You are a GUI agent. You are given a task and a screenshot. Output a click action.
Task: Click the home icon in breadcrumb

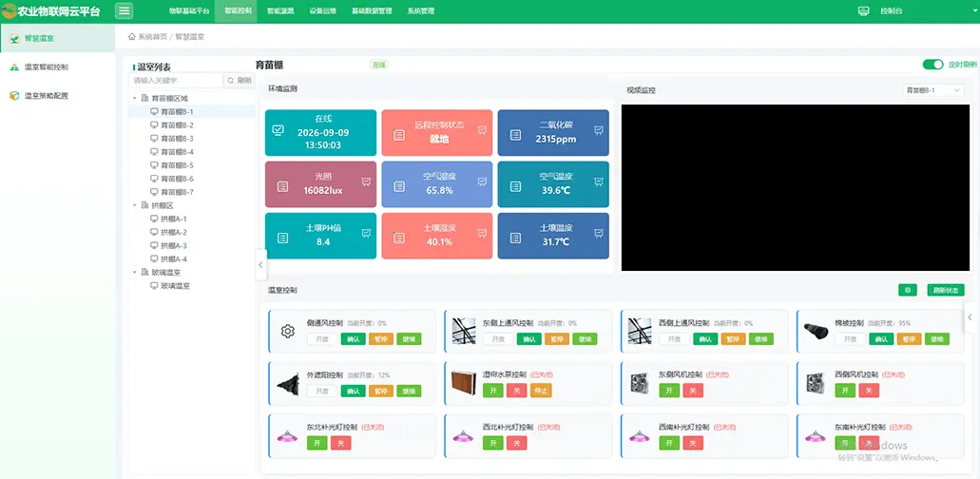(132, 37)
